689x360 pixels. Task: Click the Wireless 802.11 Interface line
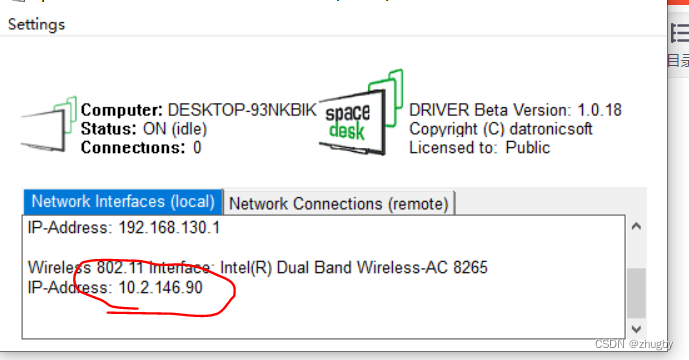257,267
